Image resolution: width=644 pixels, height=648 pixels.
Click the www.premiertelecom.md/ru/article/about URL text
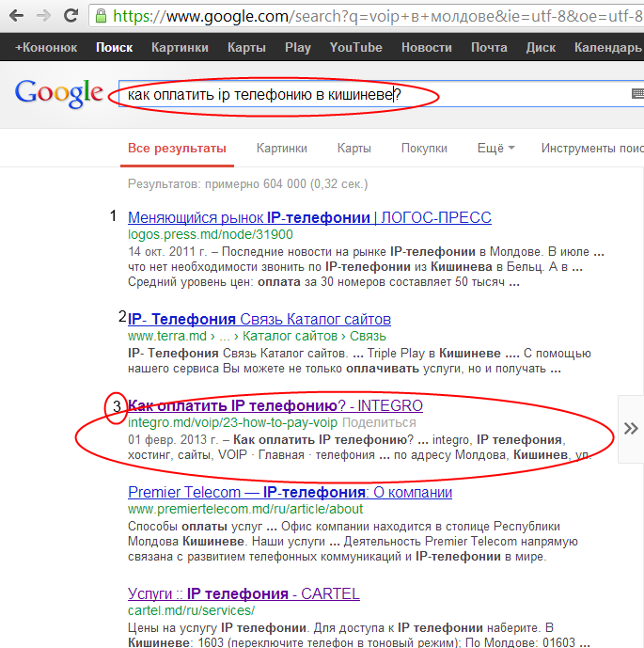coord(245,509)
